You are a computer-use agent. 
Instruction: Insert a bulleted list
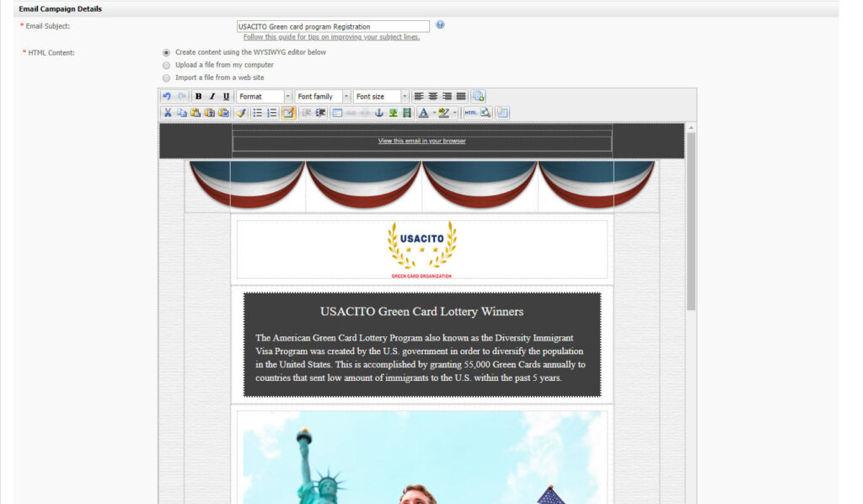257,113
